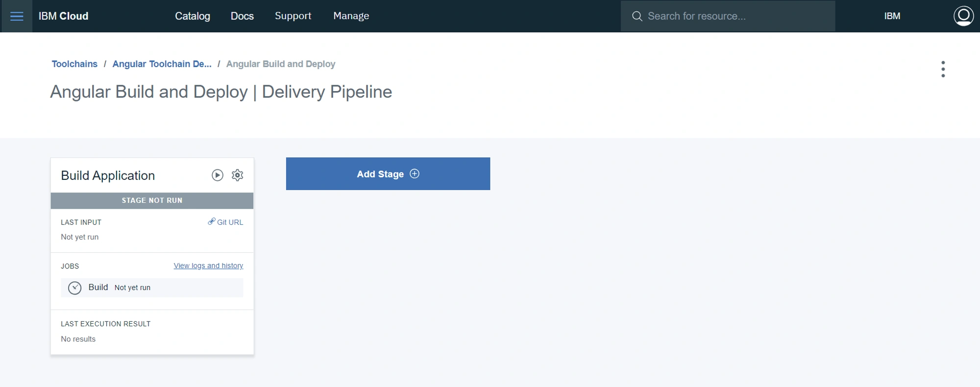Open the Catalog menu

click(x=193, y=16)
